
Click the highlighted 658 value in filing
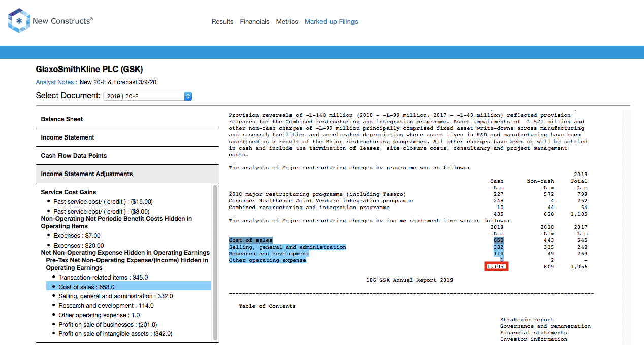coord(498,240)
